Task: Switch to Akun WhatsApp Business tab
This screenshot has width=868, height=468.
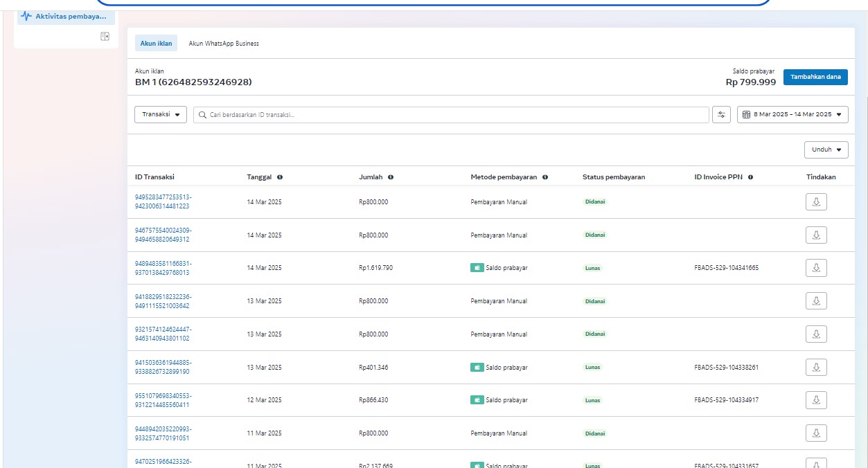Action: click(x=224, y=44)
